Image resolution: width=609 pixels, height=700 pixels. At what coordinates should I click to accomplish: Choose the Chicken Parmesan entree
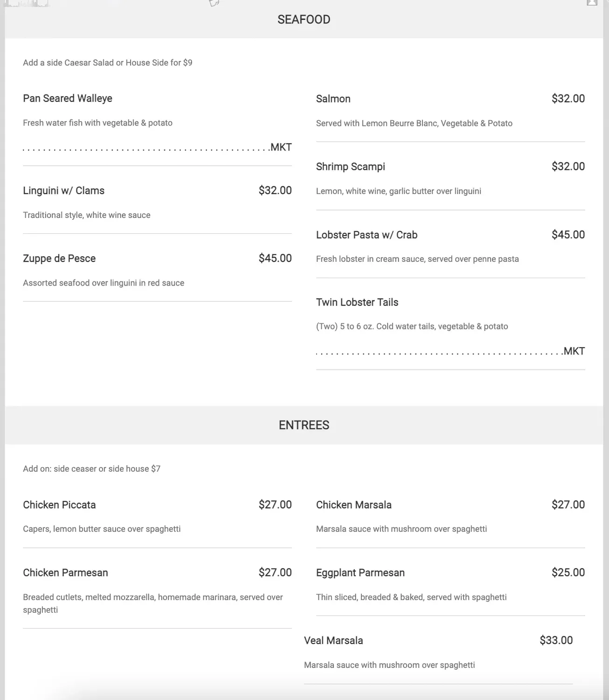coord(65,573)
